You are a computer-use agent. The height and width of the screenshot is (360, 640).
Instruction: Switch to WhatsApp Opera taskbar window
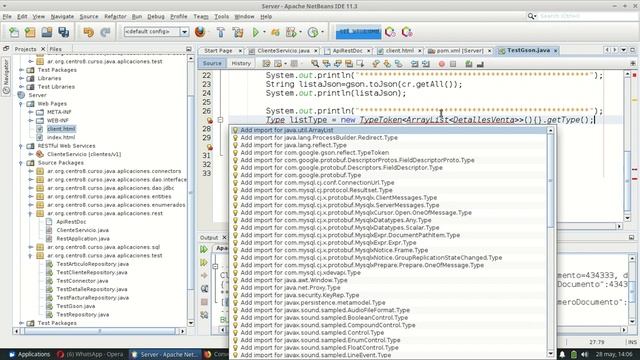[x=90, y=354]
